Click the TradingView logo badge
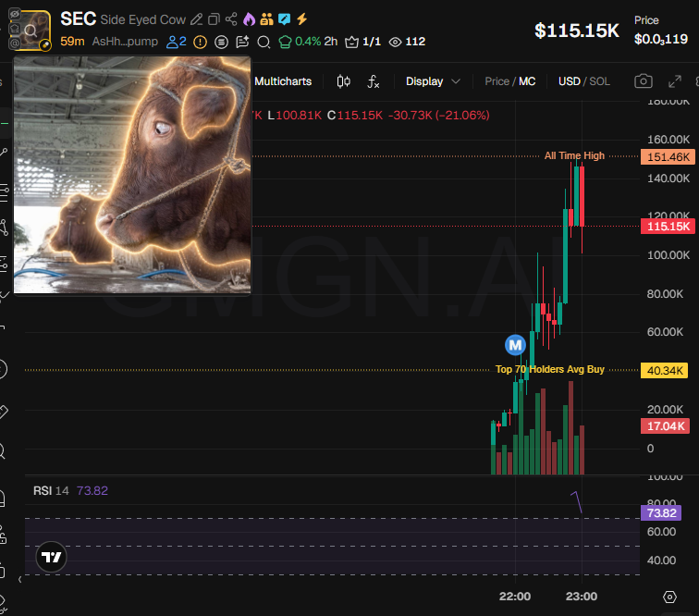The height and width of the screenshot is (616, 699). click(x=51, y=557)
